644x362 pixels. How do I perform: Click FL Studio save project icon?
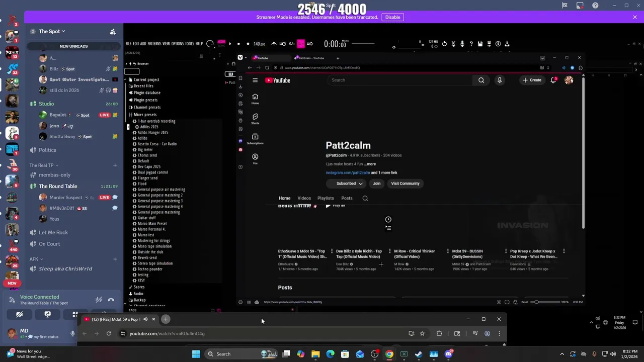(480, 44)
